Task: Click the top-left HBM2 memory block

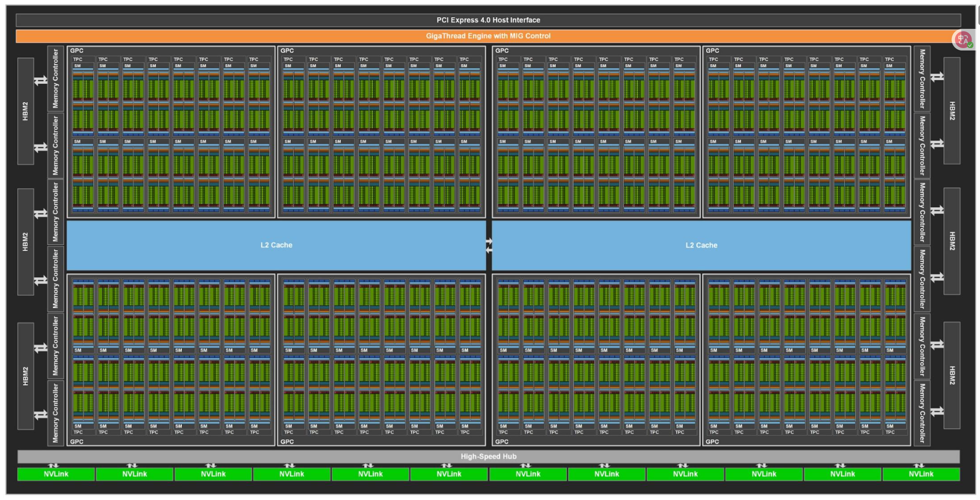Action: (x=25, y=111)
